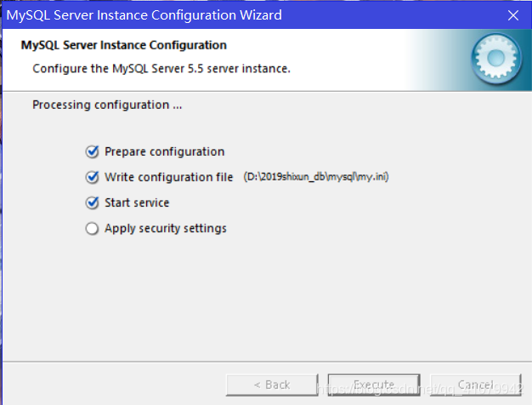
Task: Click the my.ini file path text
Action: click(316, 177)
